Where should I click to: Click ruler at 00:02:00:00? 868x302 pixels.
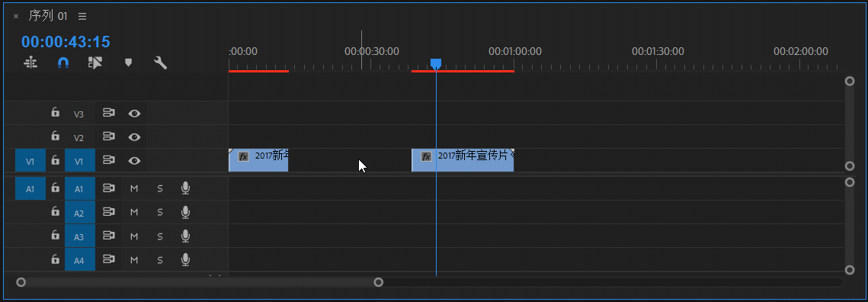click(800, 52)
